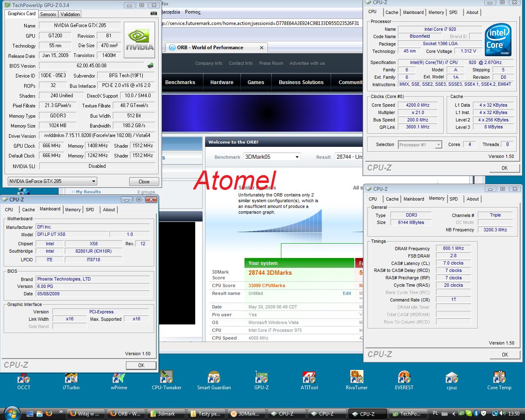Open the ATITool desktop icon
The image size is (525, 420).
(309, 380)
